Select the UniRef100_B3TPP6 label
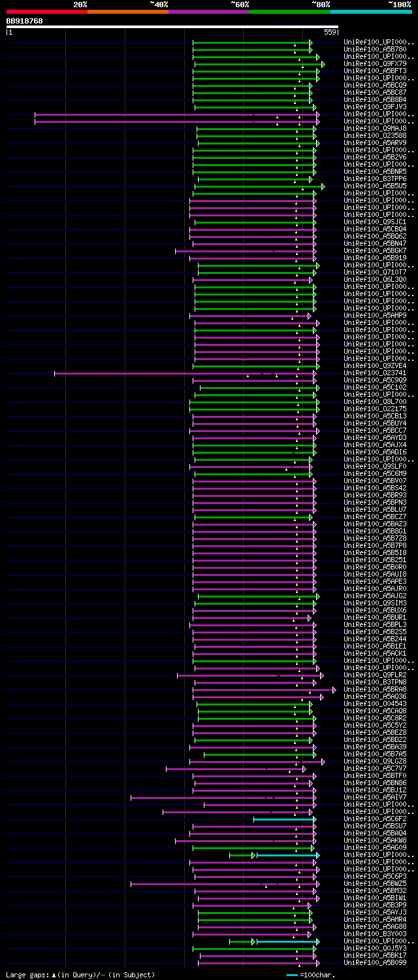This screenshot has width=418, height=980. [x=375, y=178]
